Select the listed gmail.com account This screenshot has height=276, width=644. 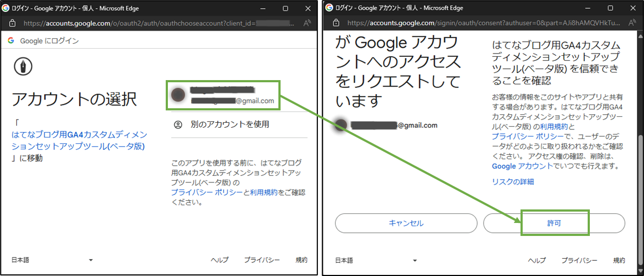pos(223,95)
